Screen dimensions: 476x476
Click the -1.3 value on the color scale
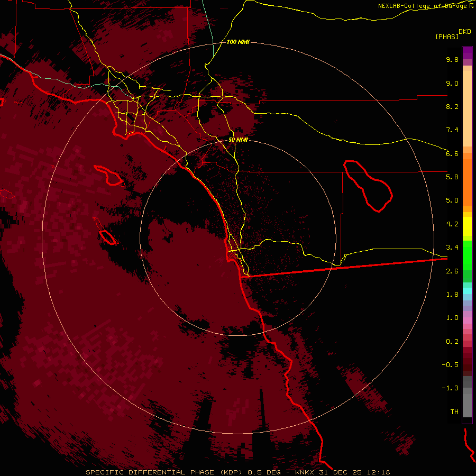coord(450,388)
